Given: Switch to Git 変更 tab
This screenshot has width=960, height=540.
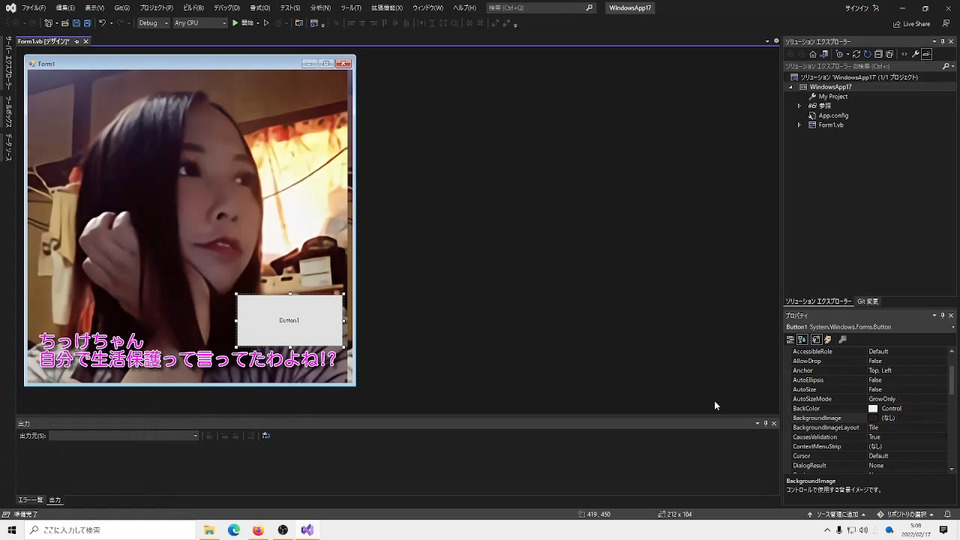Looking at the screenshot, I should pos(868,301).
